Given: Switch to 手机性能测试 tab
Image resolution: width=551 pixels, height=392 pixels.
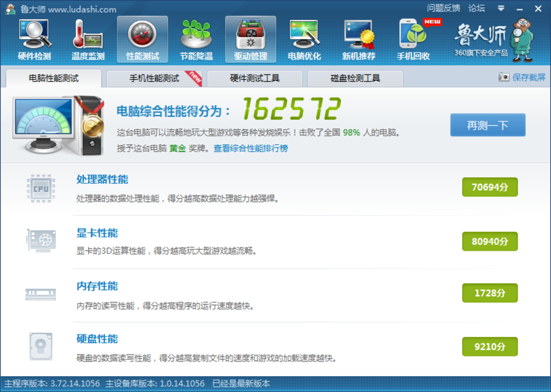Looking at the screenshot, I should pos(154,78).
